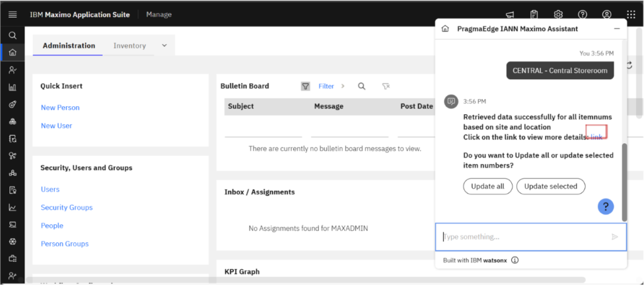
Task: Open the clipboard icon in the header
Action: click(x=534, y=15)
